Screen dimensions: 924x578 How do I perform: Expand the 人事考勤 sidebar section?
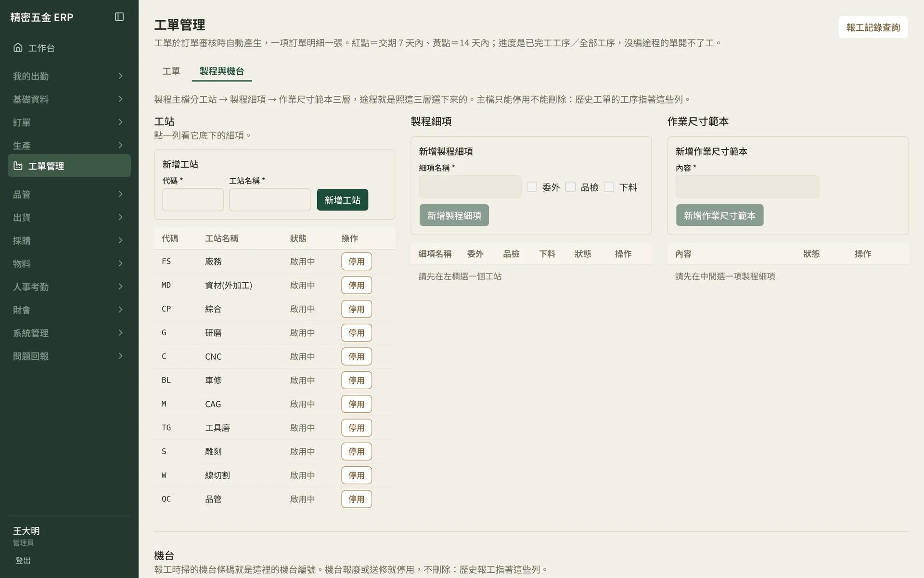69,287
